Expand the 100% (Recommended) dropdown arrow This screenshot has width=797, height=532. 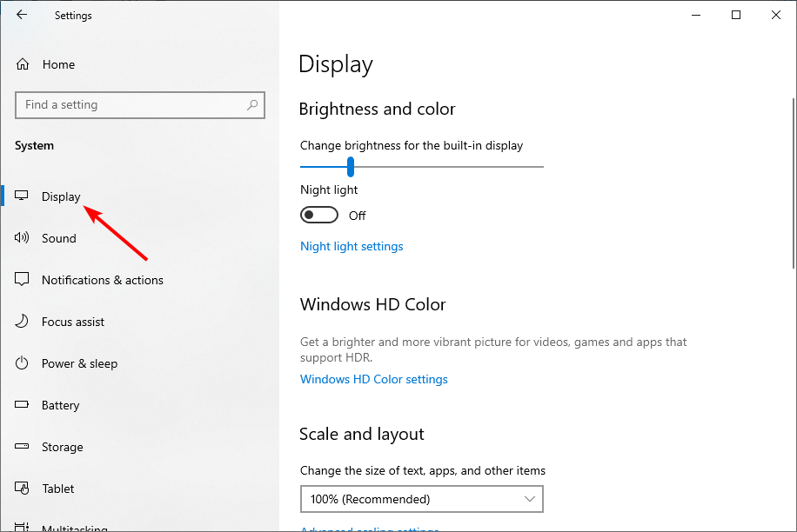[x=530, y=499]
